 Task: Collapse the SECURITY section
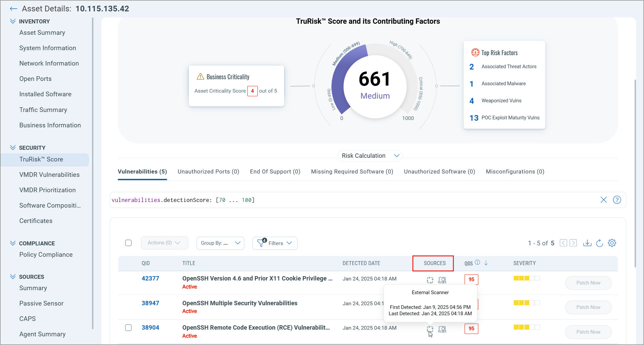pos(13,148)
